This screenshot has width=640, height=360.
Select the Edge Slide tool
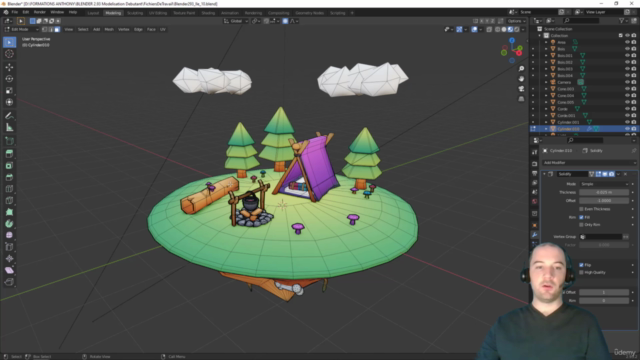[9, 247]
